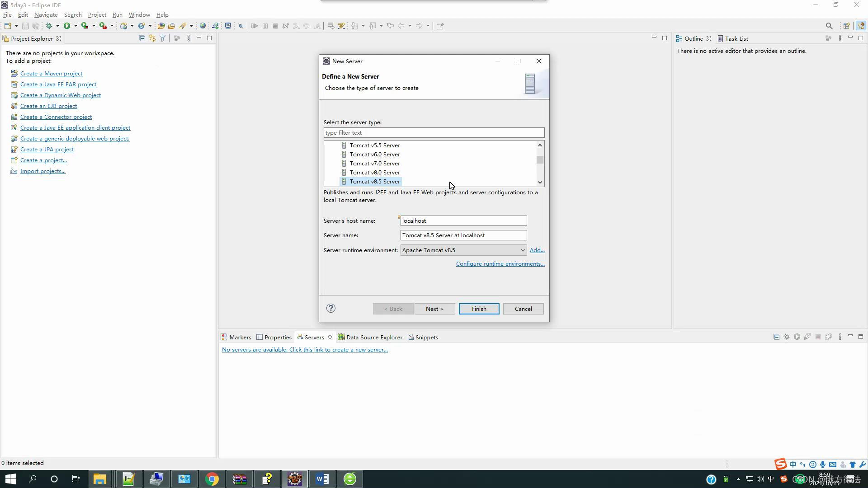
Task: Open the Back navigation history dropdown arrow
Action: click(x=410, y=26)
